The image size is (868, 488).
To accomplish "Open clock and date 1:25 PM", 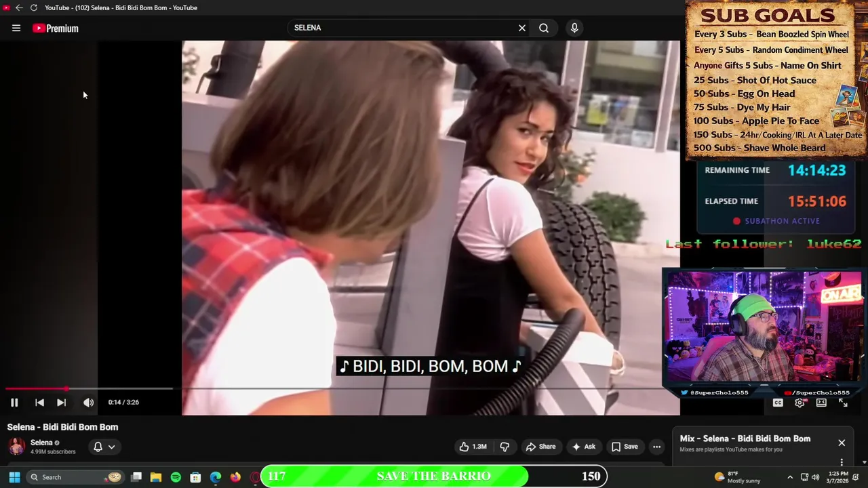I will [838, 477].
